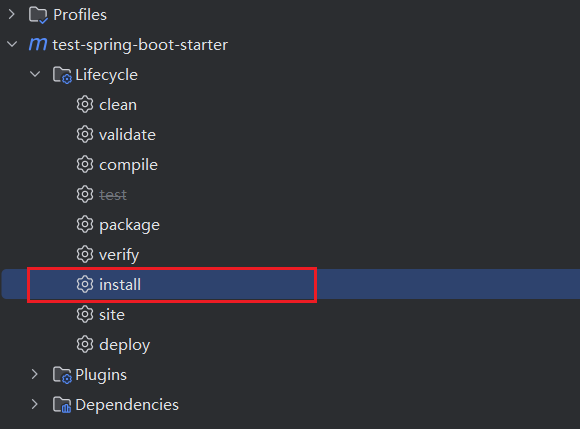The width and height of the screenshot is (580, 429).
Task: Click the gear icon next to package
Action: click(85, 224)
